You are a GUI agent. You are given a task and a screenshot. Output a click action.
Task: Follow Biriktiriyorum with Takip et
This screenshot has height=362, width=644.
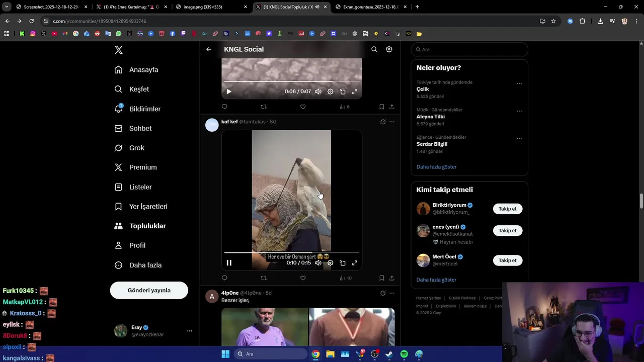pos(508,209)
